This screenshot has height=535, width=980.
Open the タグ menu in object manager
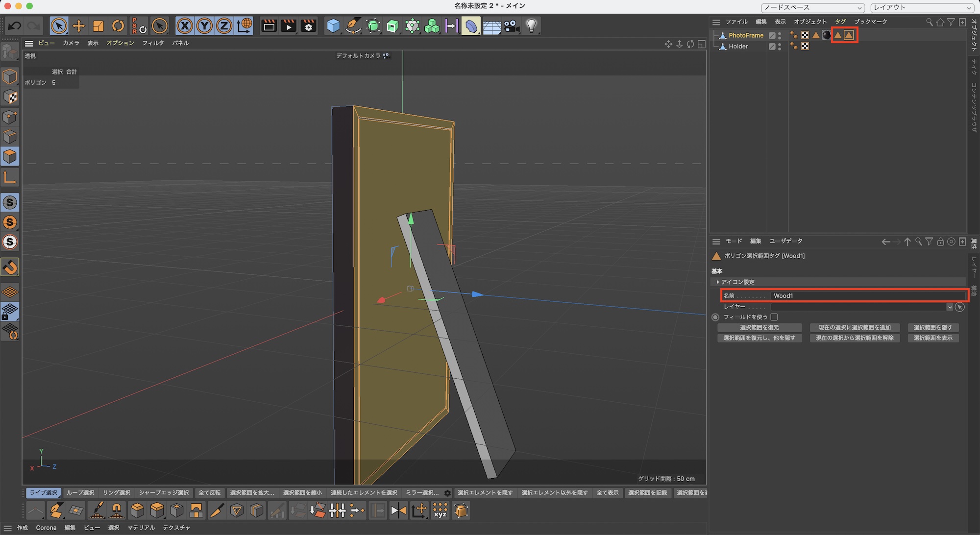[840, 22]
